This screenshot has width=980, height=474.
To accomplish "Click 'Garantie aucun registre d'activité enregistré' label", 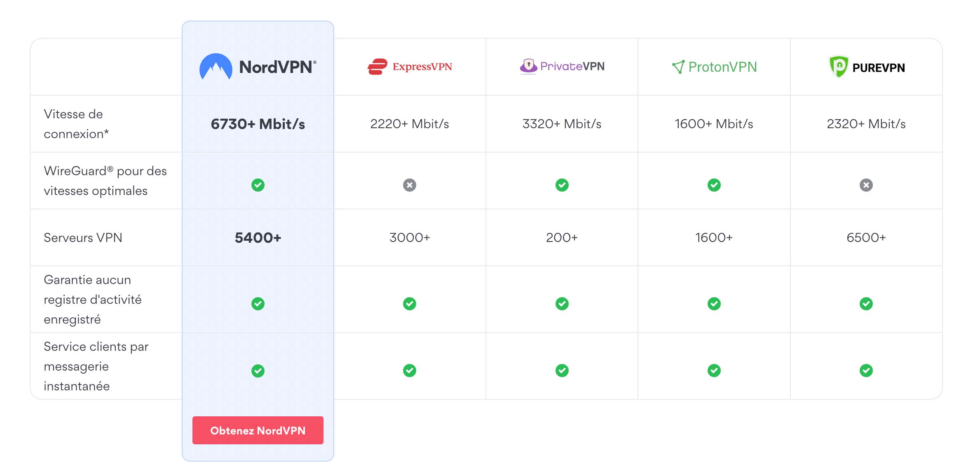I will coord(92,300).
